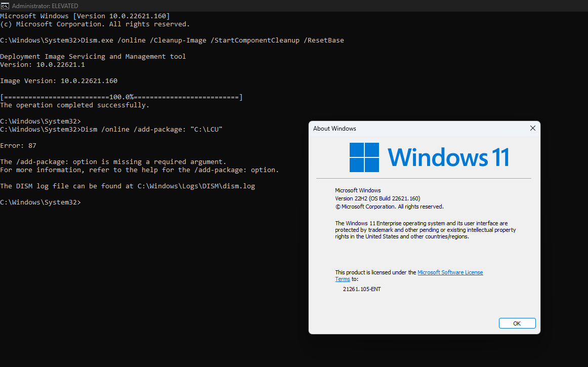588x367 pixels.
Task: Click the '21261.105-ENT' licensee text
Action: point(362,290)
